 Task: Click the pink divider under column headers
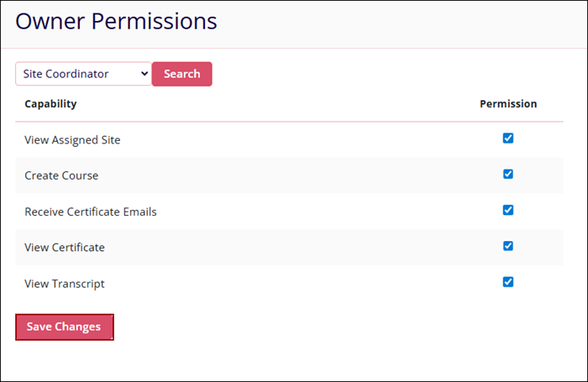coord(289,122)
